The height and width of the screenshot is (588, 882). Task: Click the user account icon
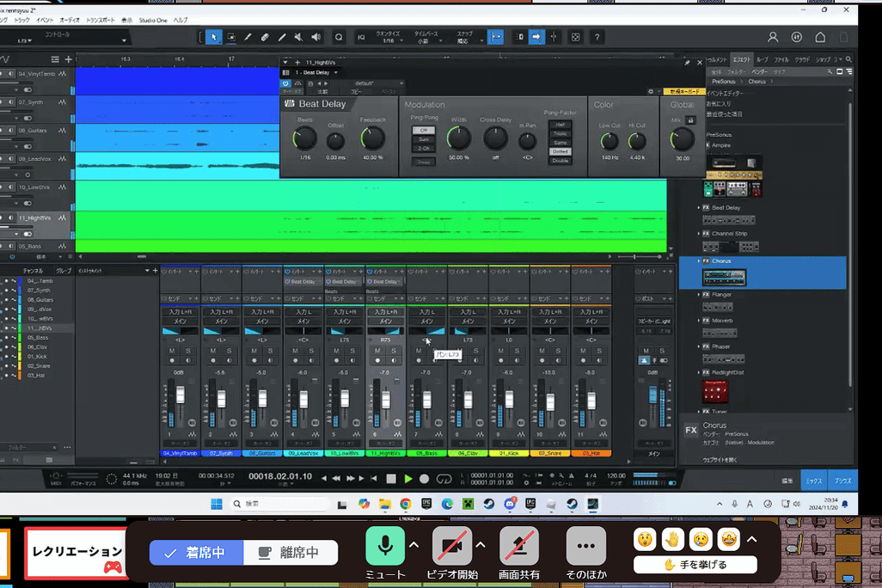click(773, 37)
